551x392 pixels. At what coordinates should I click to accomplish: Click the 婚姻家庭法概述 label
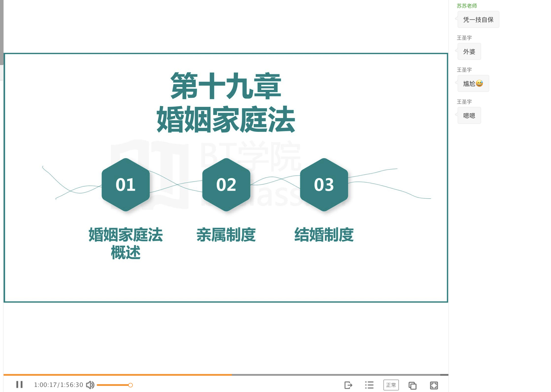pos(126,243)
